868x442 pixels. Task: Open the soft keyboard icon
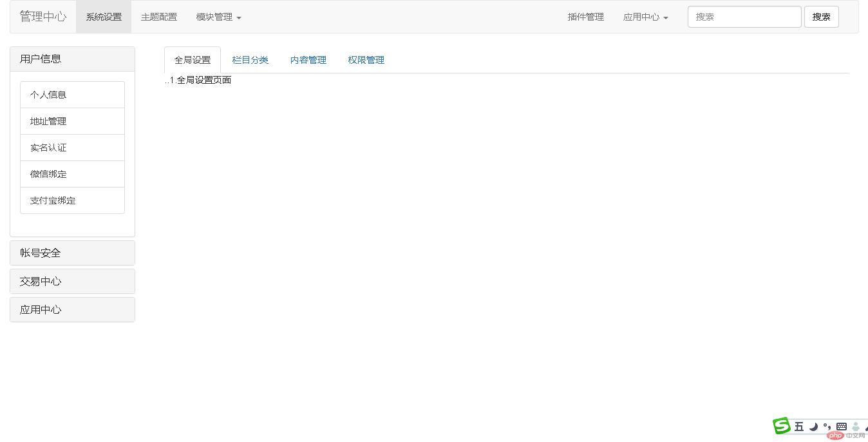842,425
